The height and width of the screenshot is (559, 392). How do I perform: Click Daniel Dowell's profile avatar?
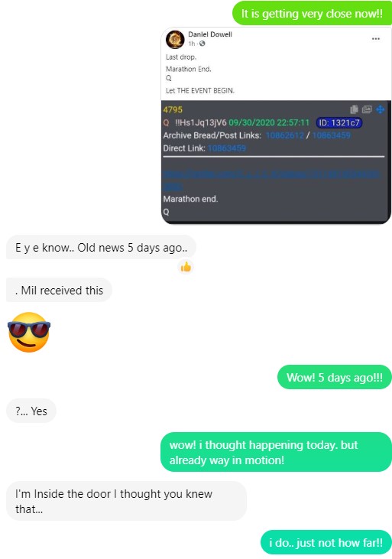pos(175,39)
